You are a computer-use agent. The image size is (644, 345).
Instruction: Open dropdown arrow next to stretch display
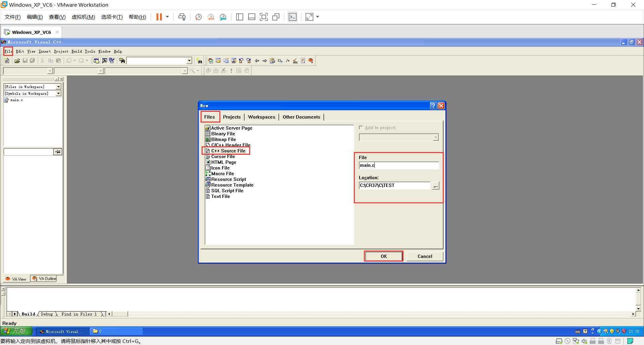(318, 17)
